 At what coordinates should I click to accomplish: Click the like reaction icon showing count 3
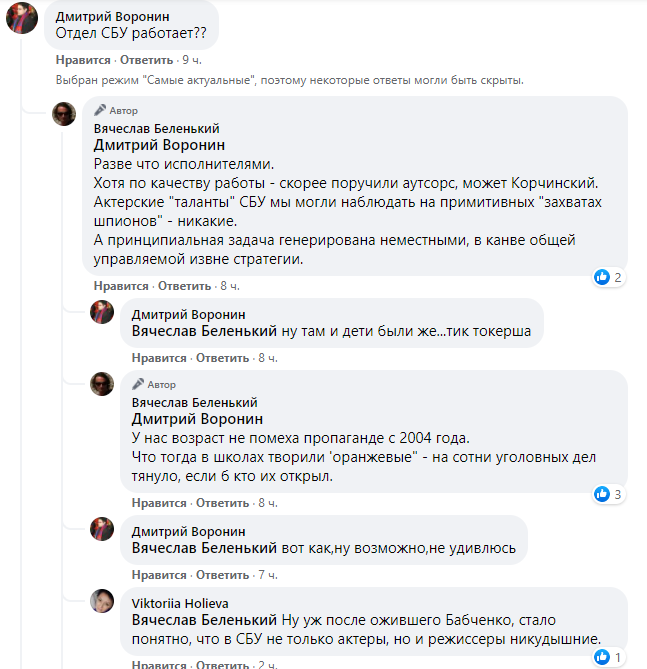click(602, 493)
